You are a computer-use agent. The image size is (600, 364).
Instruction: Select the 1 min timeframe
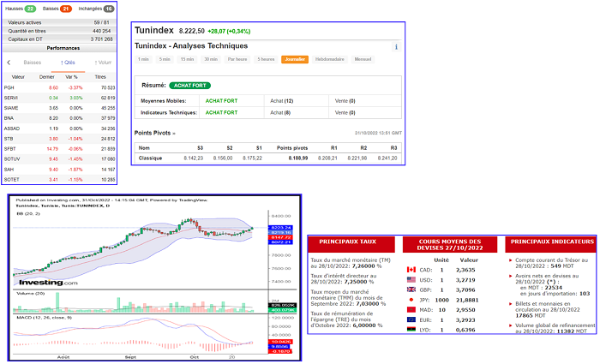click(142, 59)
